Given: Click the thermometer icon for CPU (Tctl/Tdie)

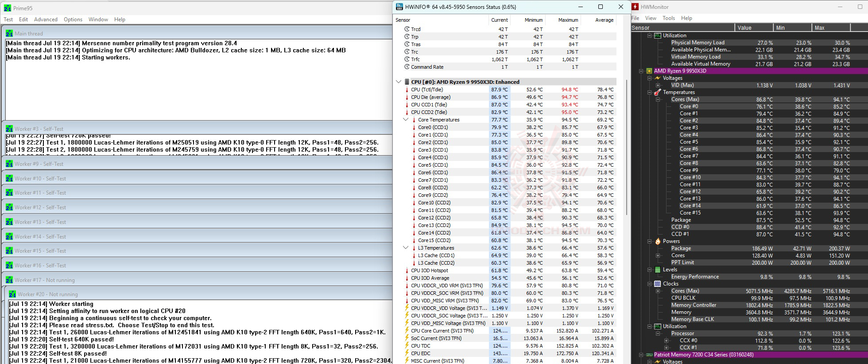Looking at the screenshot, I should pos(407,90).
